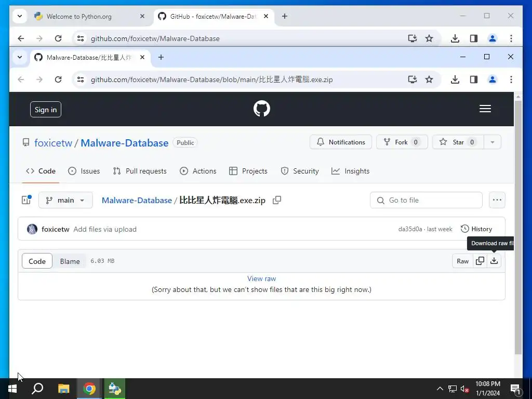Screen dimensions: 532x399
Task: Toggle side panel in front Chrome window
Action: pyautogui.click(x=474, y=79)
